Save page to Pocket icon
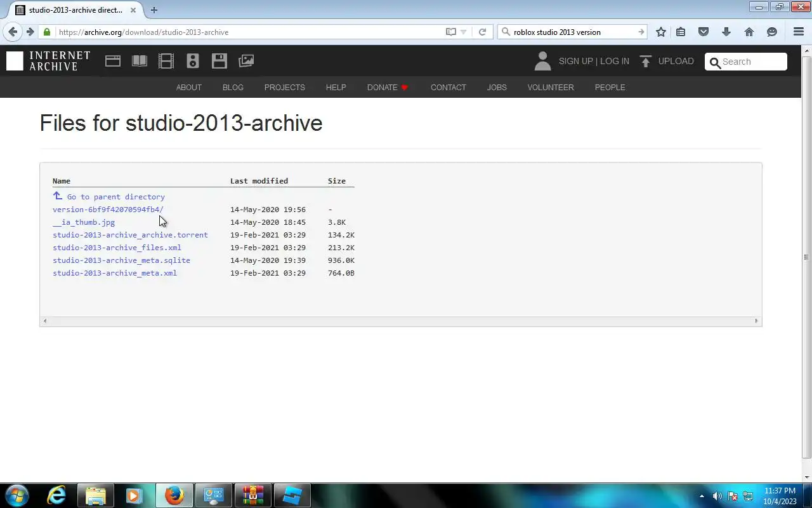Viewport: 812px width, 508px height. pyautogui.click(x=704, y=32)
